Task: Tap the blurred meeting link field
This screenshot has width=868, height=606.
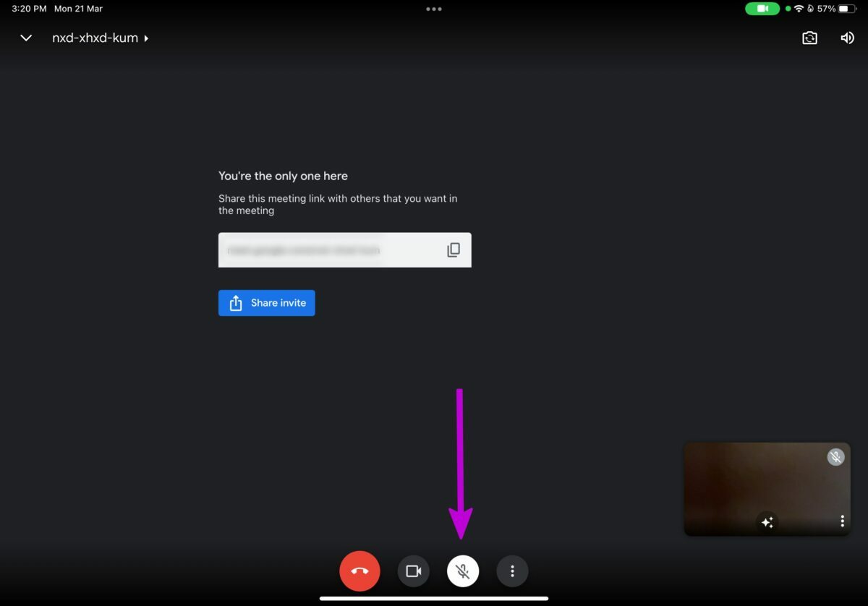Action: [x=325, y=250]
